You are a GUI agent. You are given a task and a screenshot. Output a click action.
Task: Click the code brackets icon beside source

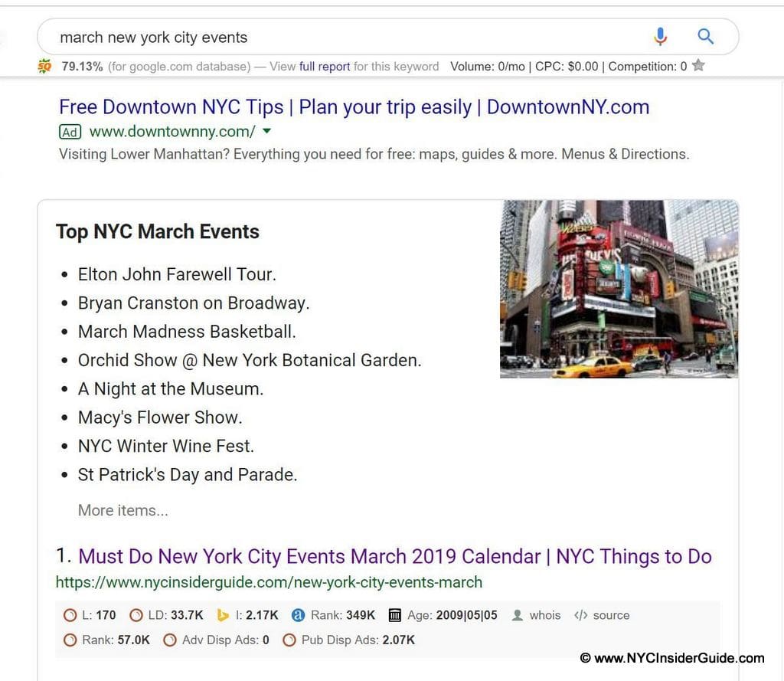(x=580, y=615)
